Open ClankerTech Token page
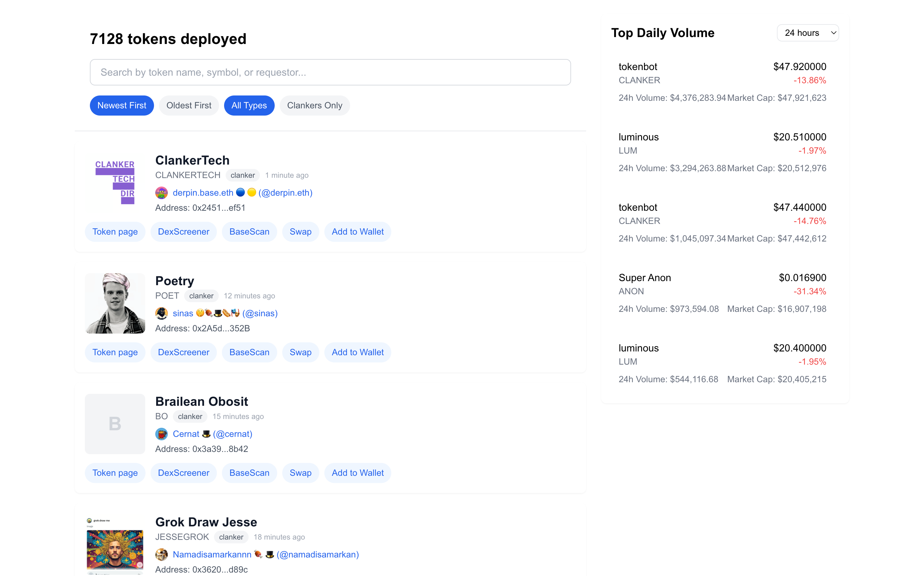 [115, 231]
